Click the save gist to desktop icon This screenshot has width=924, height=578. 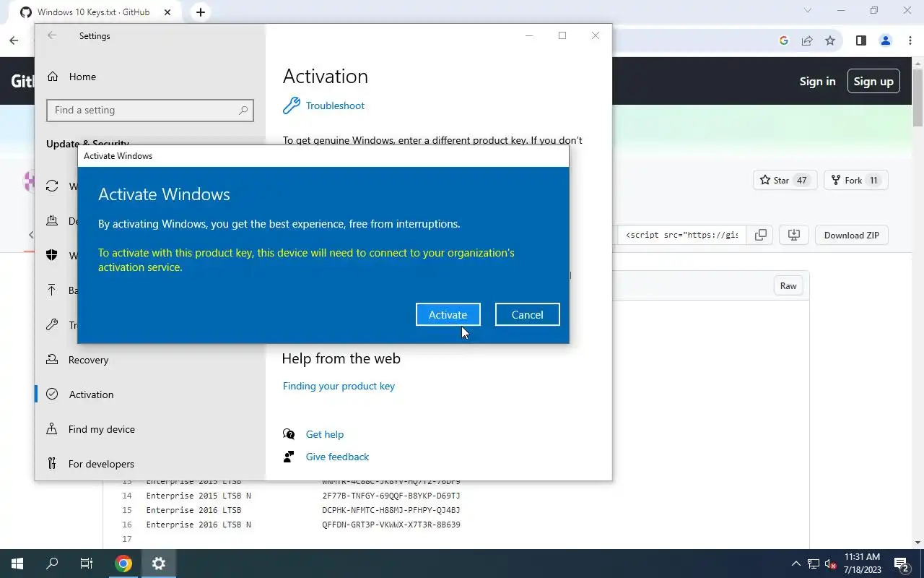coord(794,235)
